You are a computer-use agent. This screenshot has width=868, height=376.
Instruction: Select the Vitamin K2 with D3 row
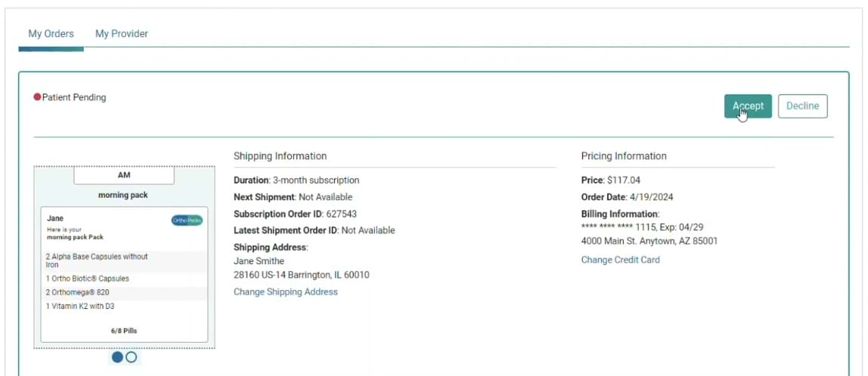(80, 307)
